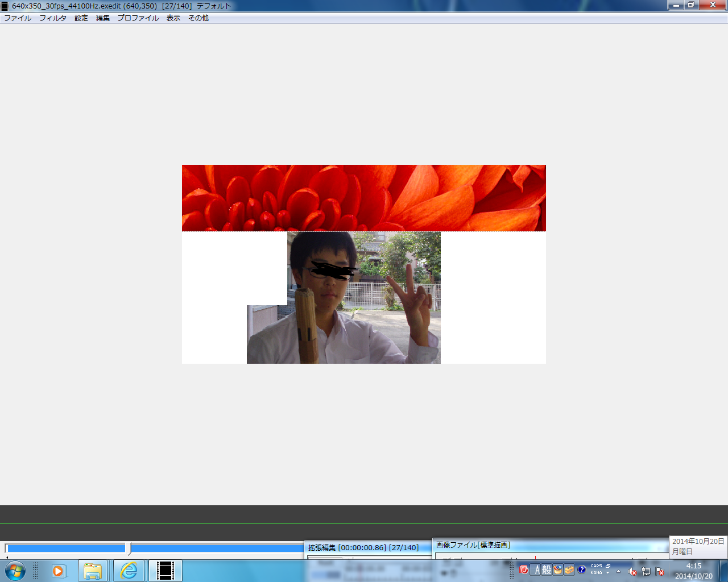Open the AviUtl film strip taskbar icon
This screenshot has width=728, height=582.
point(166,571)
